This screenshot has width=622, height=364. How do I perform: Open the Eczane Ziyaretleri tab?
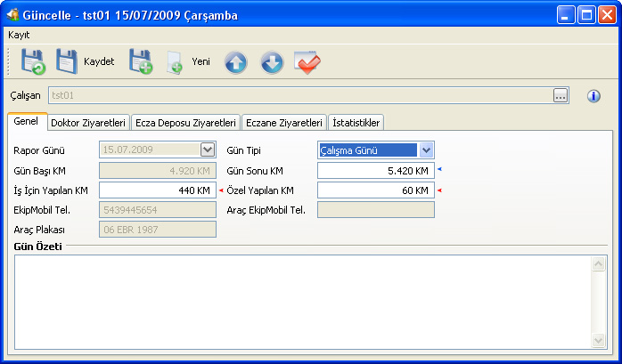[x=283, y=123]
